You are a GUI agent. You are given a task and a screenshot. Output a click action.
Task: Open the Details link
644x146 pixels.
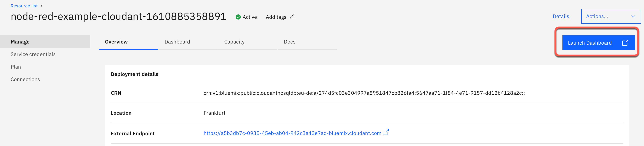point(561,16)
